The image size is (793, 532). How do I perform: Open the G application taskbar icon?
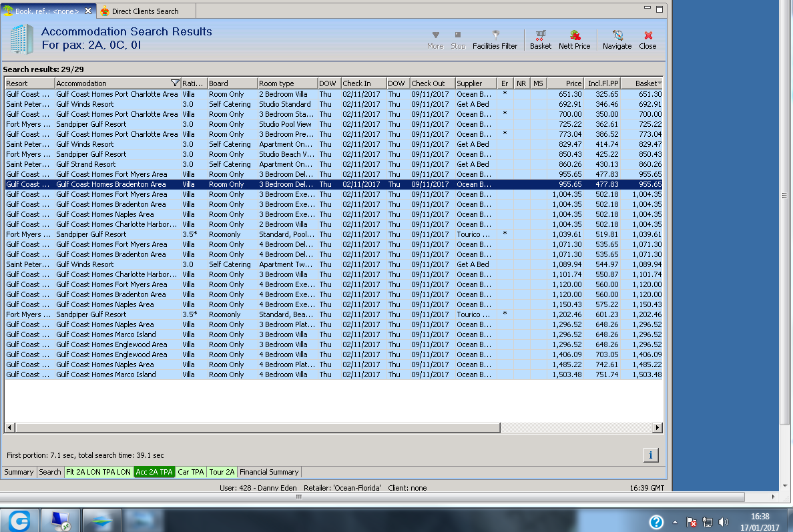click(x=19, y=521)
